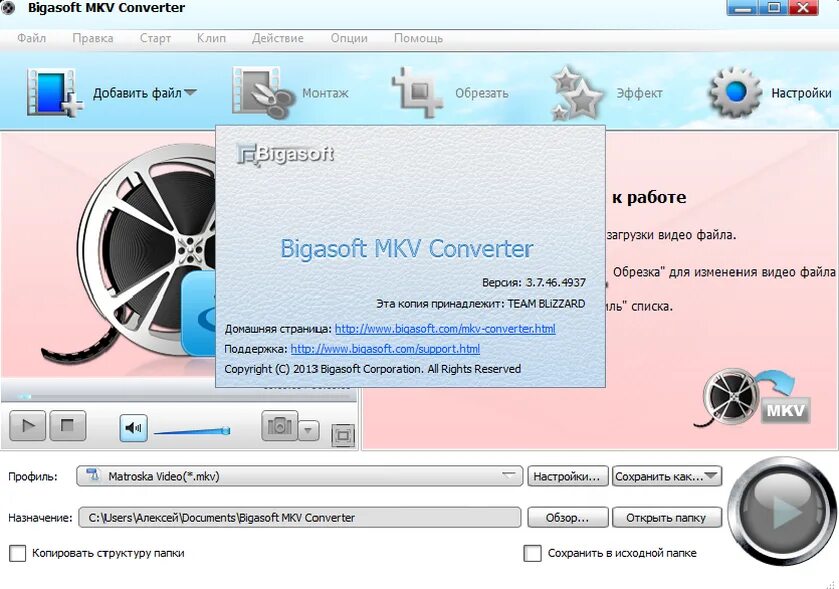The height and width of the screenshot is (589, 839).
Task: Open the bigasoft support.html link
Action: (385, 349)
